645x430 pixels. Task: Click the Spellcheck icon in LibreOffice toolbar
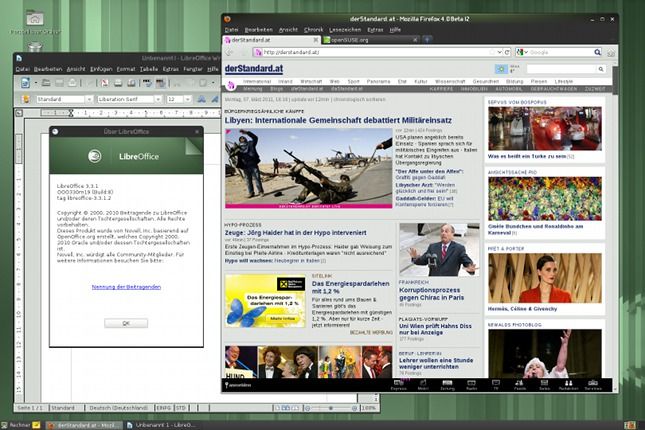(147, 83)
